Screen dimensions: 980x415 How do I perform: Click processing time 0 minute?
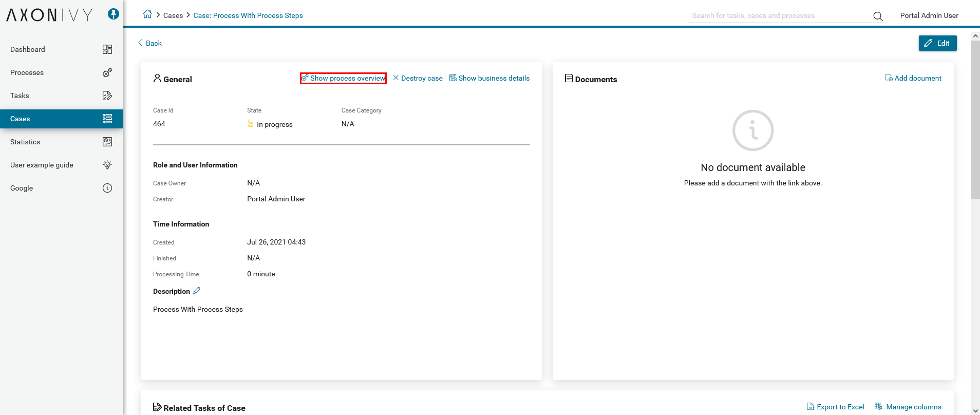(261, 274)
